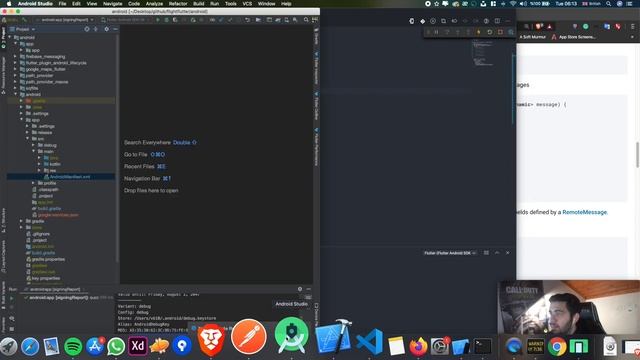640x360 pixels.
Task: Click the green restart icon in VS Code debug toolbar
Action: (489, 32)
